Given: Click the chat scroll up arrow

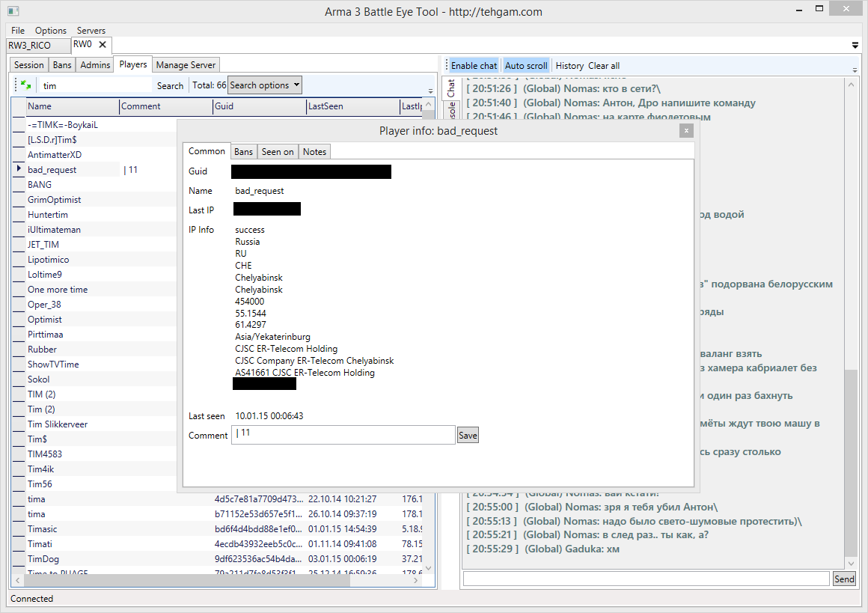Looking at the screenshot, I should point(851,85).
